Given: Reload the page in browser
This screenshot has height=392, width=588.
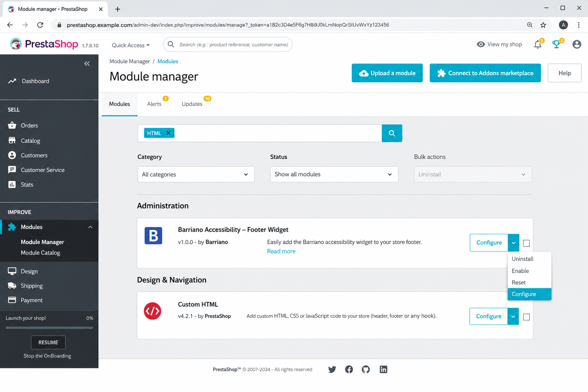Looking at the screenshot, I should (x=40, y=25).
